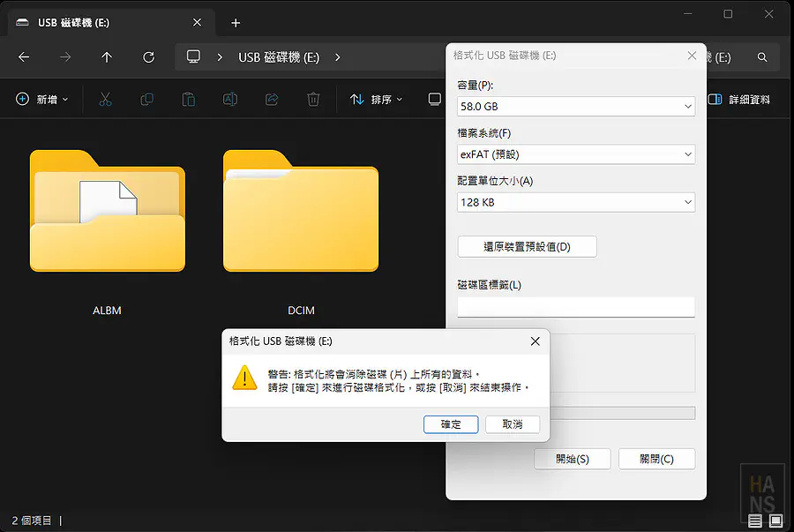
Task: Go up one directory level
Action: [107, 57]
